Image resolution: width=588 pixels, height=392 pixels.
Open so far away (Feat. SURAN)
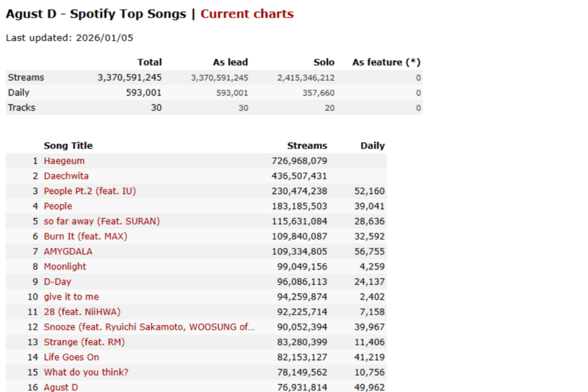pyautogui.click(x=102, y=221)
